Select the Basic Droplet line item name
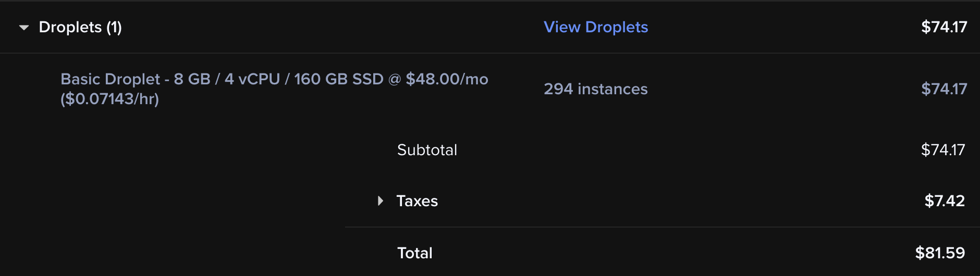This screenshot has width=980, height=276. (110, 79)
